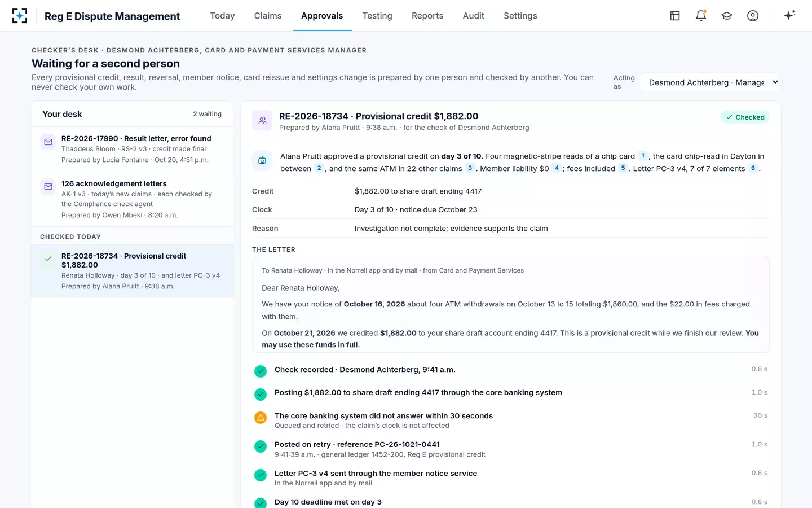This screenshot has height=508, width=812.
Task: Click green check icon beside Posted on retry
Action: (x=261, y=446)
